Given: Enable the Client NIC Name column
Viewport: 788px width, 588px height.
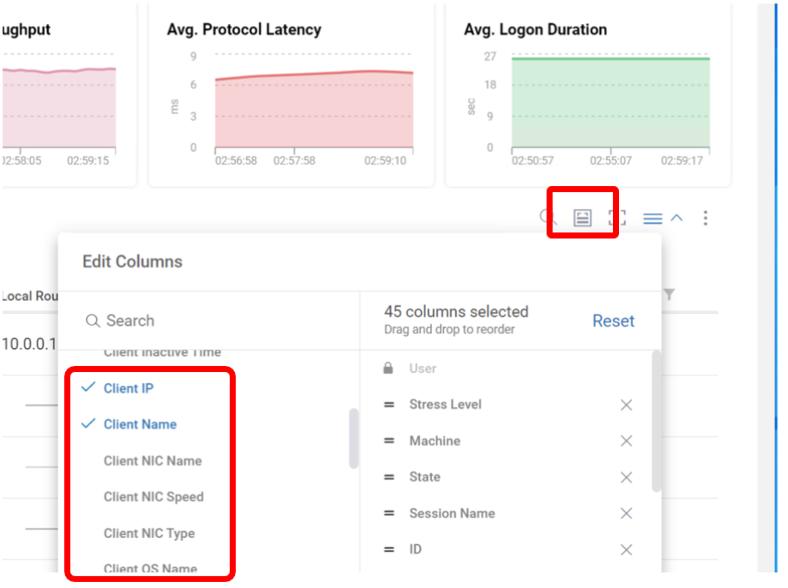Looking at the screenshot, I should coord(152,461).
